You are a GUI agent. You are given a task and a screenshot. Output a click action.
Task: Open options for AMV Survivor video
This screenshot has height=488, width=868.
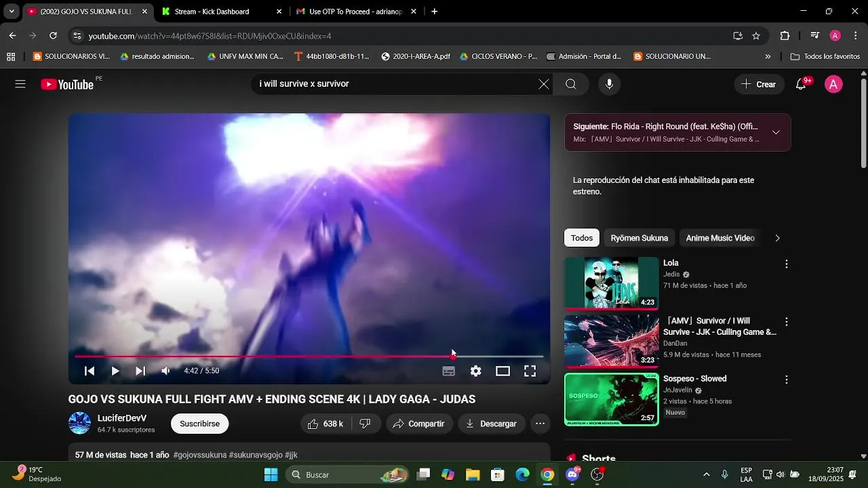pos(787,322)
